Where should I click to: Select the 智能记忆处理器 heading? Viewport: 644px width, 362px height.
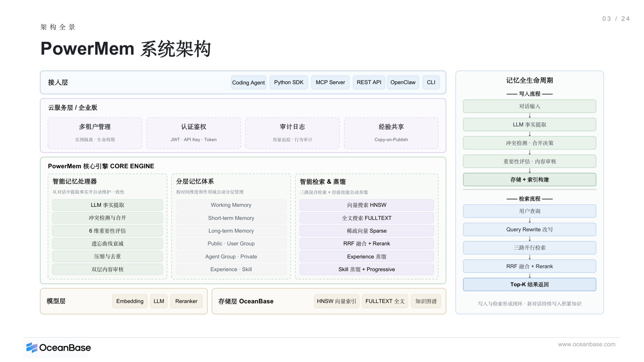pyautogui.click(x=74, y=181)
